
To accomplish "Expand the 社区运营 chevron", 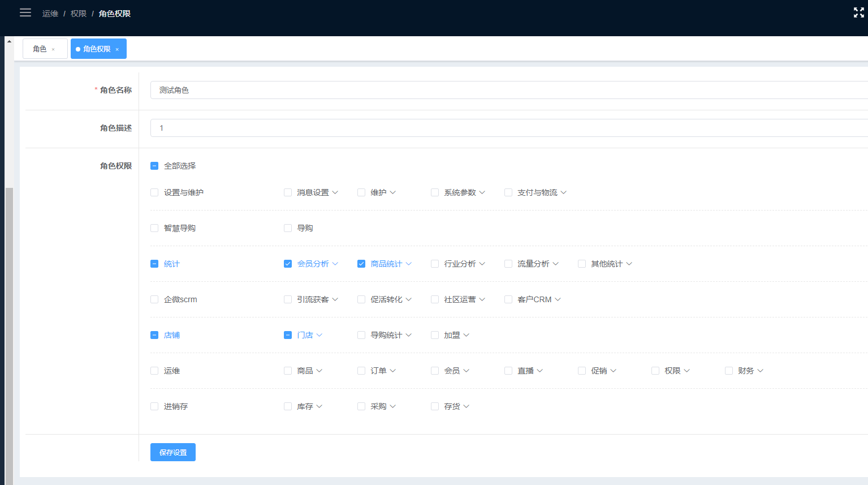I will (x=482, y=299).
